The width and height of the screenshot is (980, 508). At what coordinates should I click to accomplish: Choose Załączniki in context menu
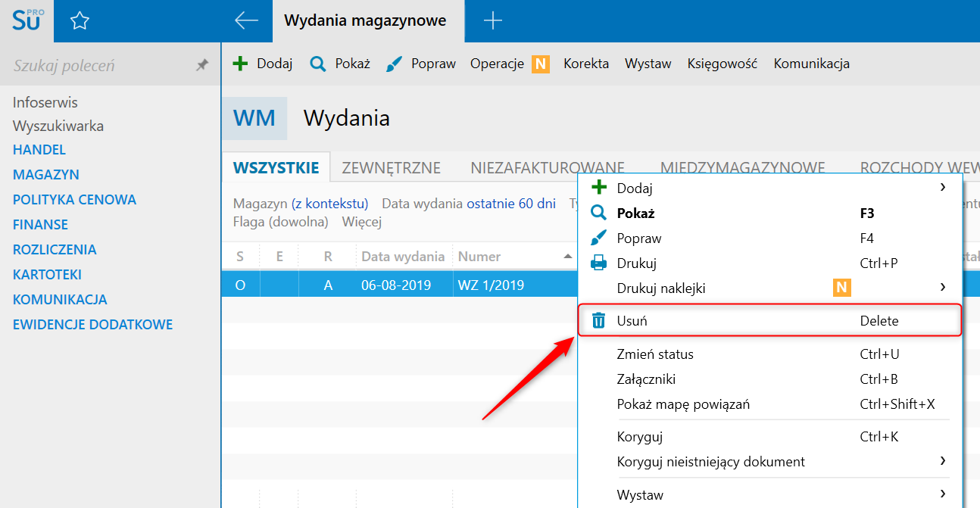coord(770,379)
